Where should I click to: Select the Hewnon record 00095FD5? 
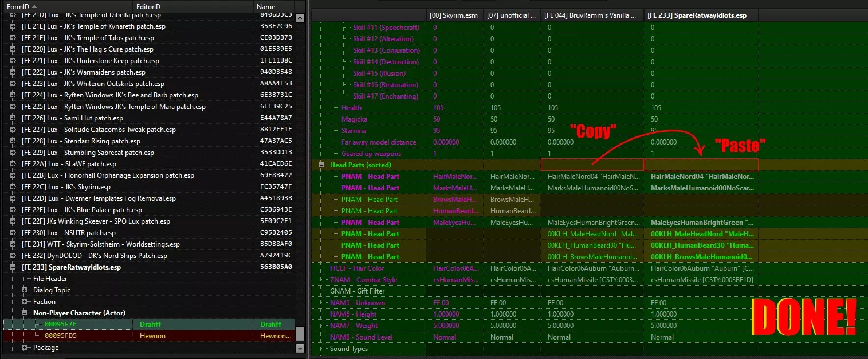[149, 336]
